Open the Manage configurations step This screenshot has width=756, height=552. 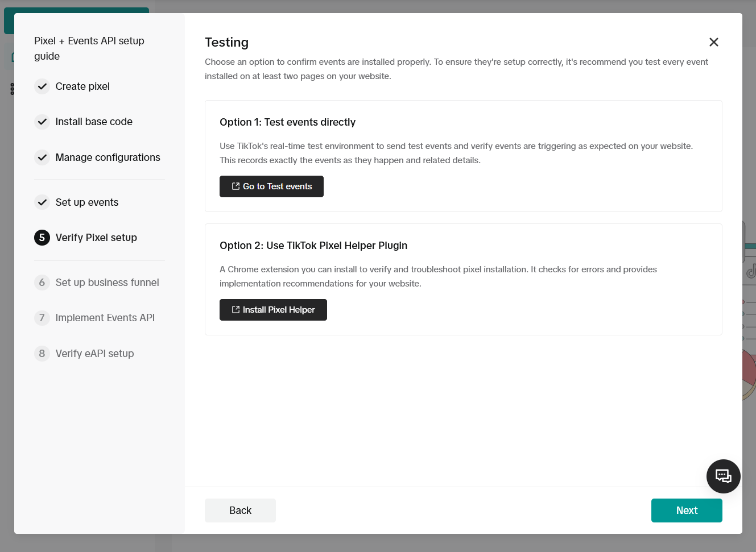108,157
